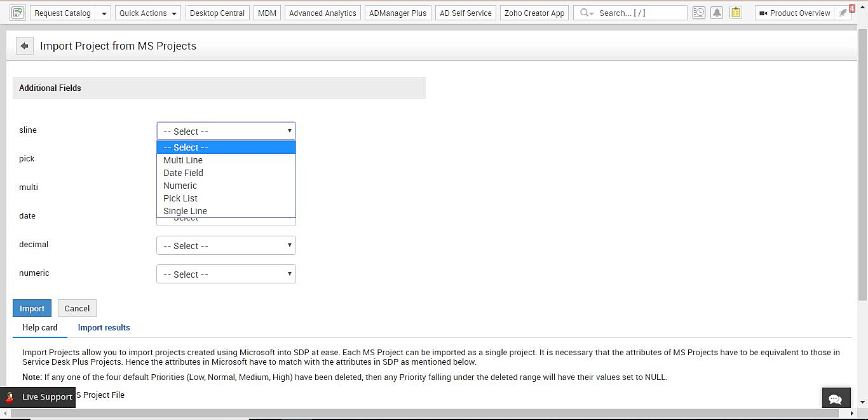Click the 'multi' field label
Viewport: 868px width, 420px height.
click(x=29, y=187)
